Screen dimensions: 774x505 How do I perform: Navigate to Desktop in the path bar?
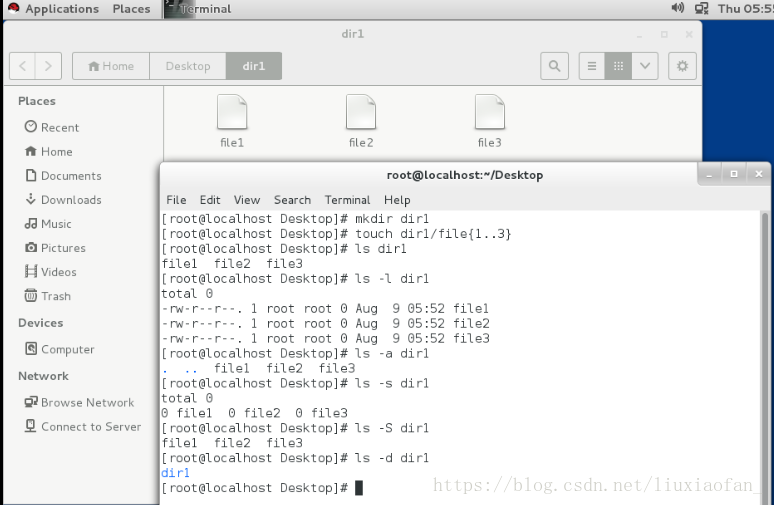point(188,66)
